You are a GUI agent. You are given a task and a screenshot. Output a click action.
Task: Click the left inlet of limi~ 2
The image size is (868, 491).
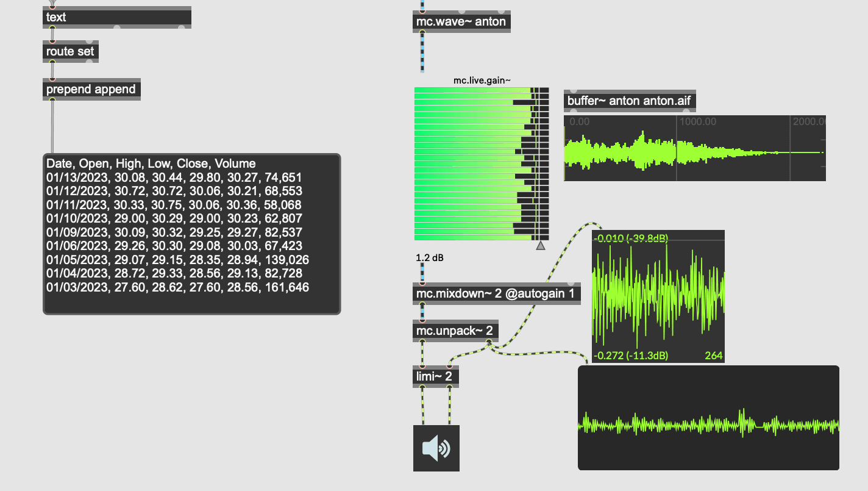[422, 367]
